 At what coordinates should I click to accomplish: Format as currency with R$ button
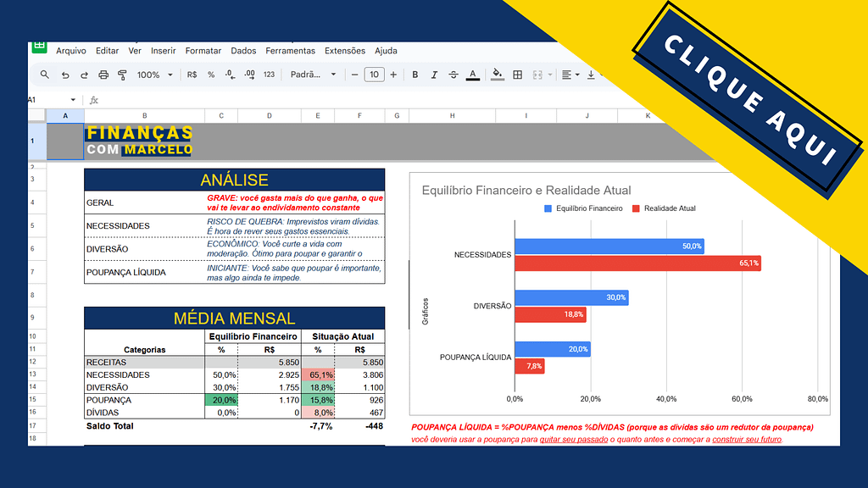coord(192,75)
